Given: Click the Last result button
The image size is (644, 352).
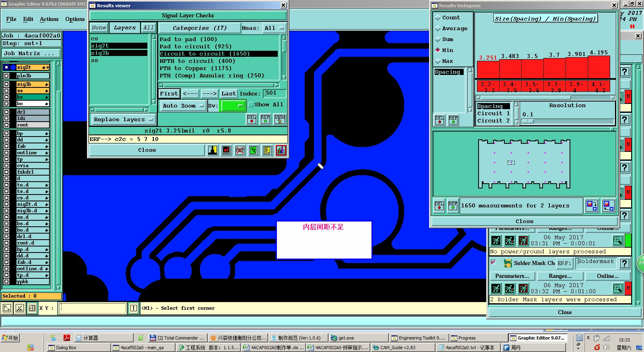Looking at the screenshot, I should [x=229, y=93].
